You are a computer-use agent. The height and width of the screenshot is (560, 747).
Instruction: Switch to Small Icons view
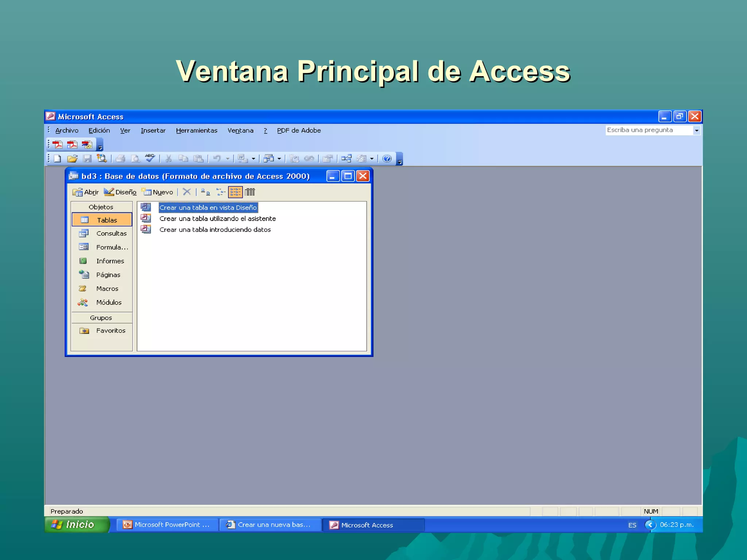[221, 192]
